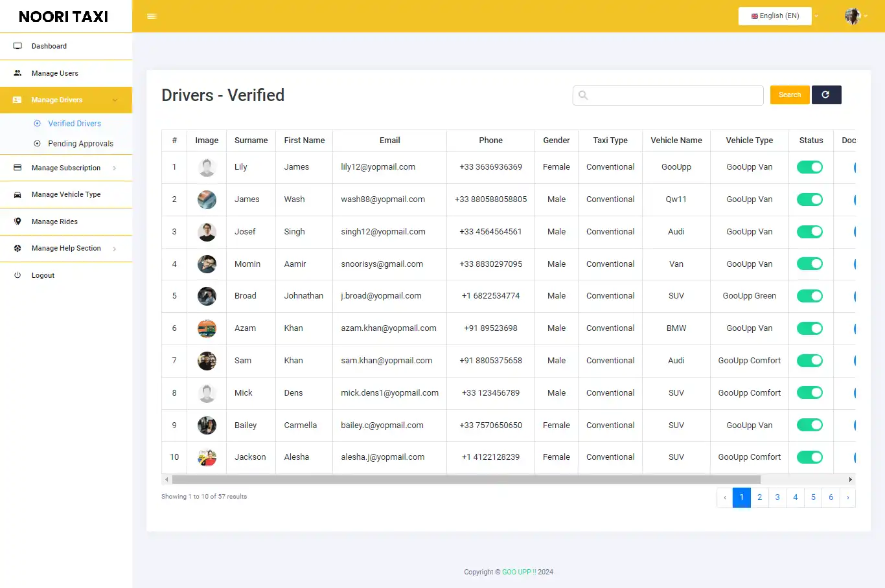
Task: Turn off Jackson Alesha's status switch
Action: pyautogui.click(x=810, y=457)
